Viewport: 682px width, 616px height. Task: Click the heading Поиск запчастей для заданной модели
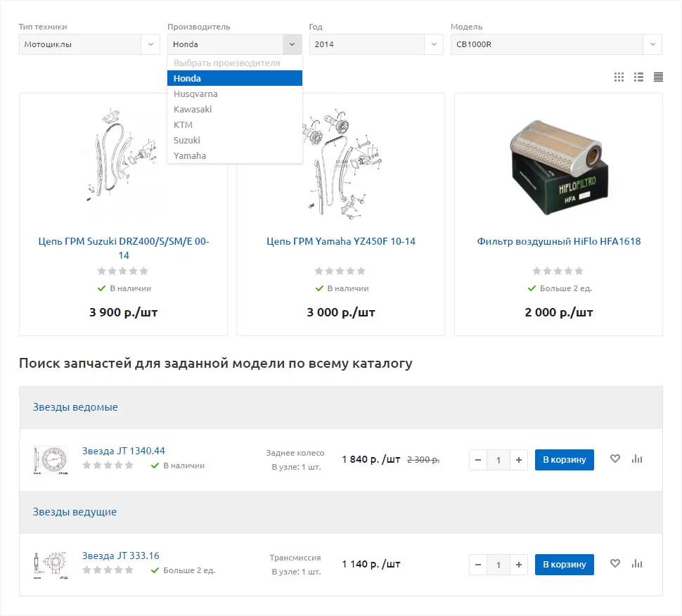pyautogui.click(x=216, y=363)
